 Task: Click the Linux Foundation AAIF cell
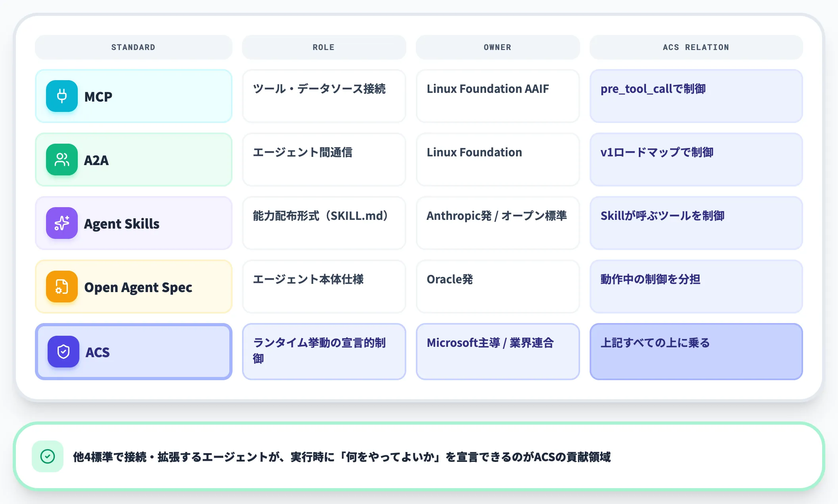498,96
